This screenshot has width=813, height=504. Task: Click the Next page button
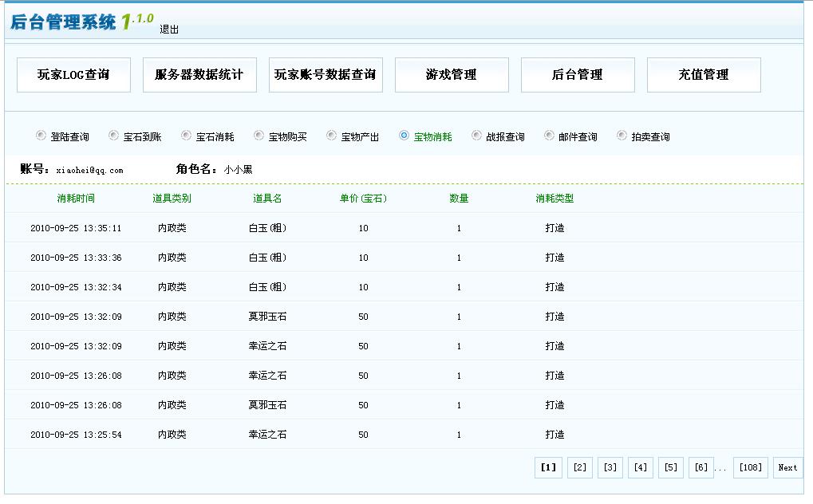(787, 468)
